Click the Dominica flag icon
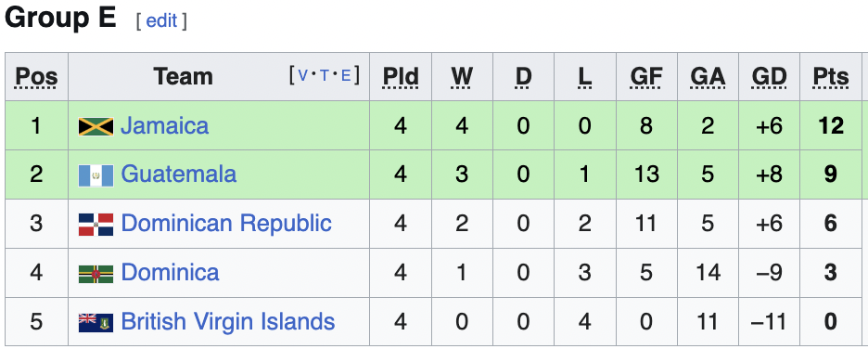The height and width of the screenshot is (349, 868). [96, 274]
